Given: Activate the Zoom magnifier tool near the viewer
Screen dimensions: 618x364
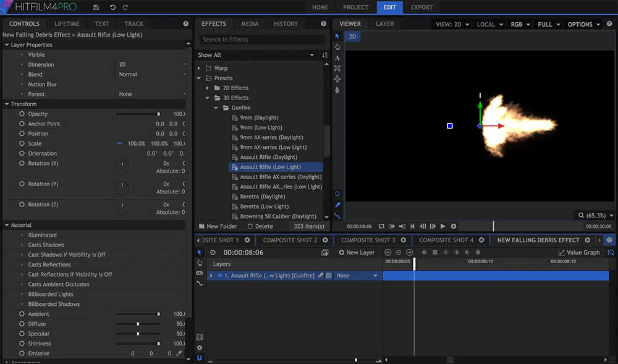Looking at the screenshot, I should 337,195.
